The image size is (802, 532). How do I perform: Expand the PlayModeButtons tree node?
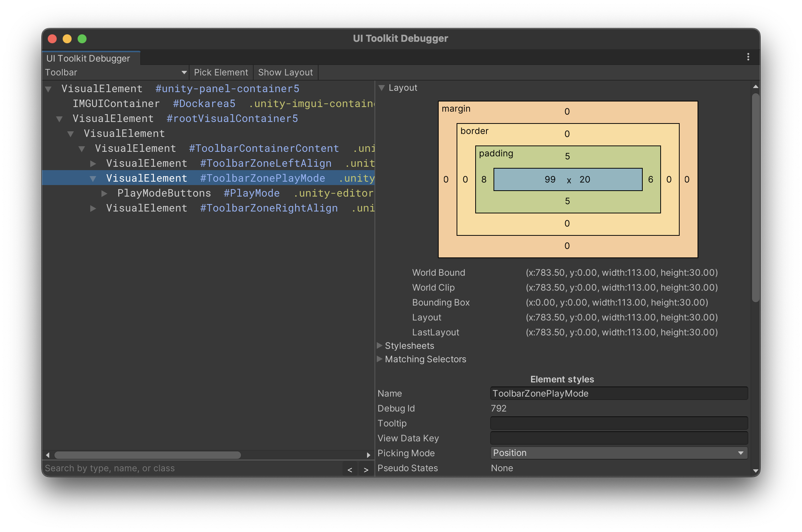tap(104, 193)
